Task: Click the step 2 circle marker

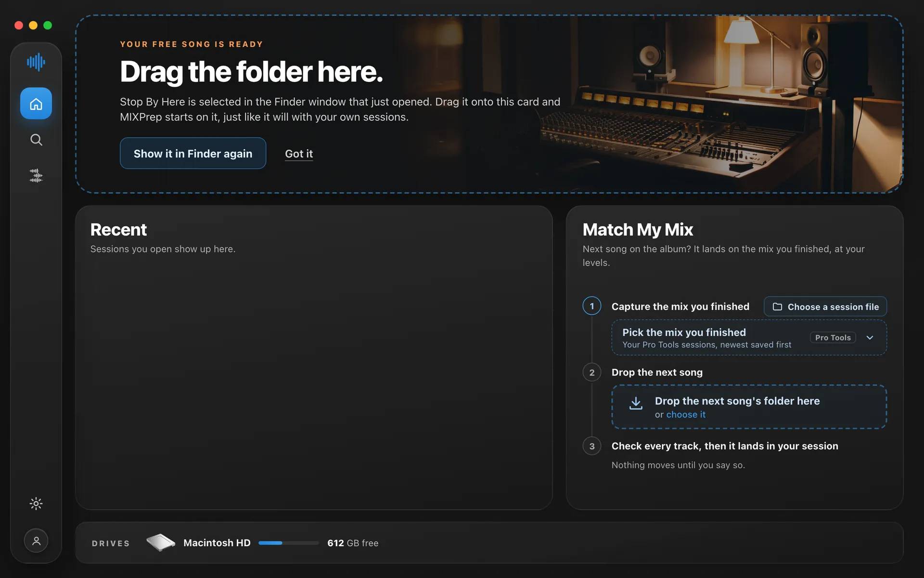Action: point(592,372)
